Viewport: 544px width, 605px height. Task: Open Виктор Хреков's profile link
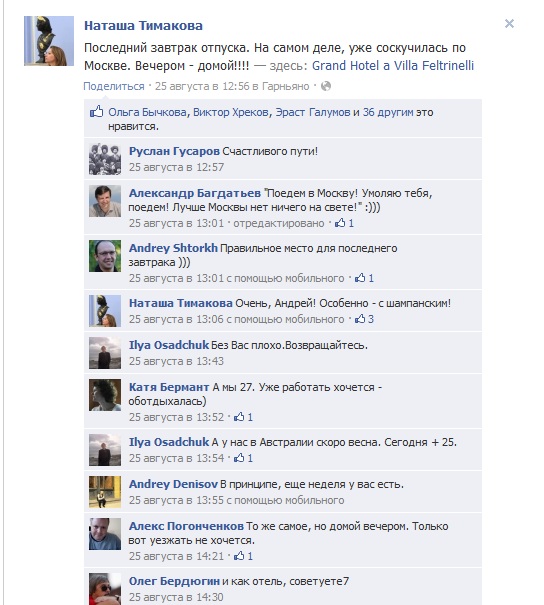(x=231, y=112)
